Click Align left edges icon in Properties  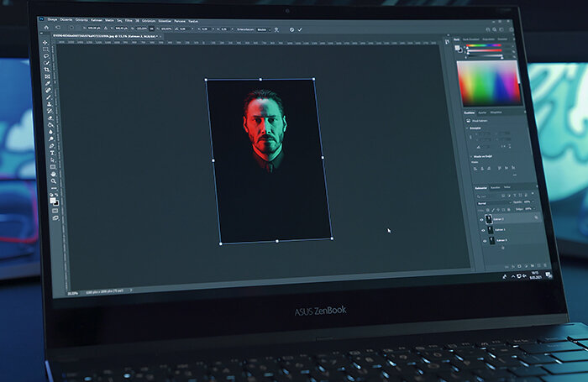[x=475, y=169]
